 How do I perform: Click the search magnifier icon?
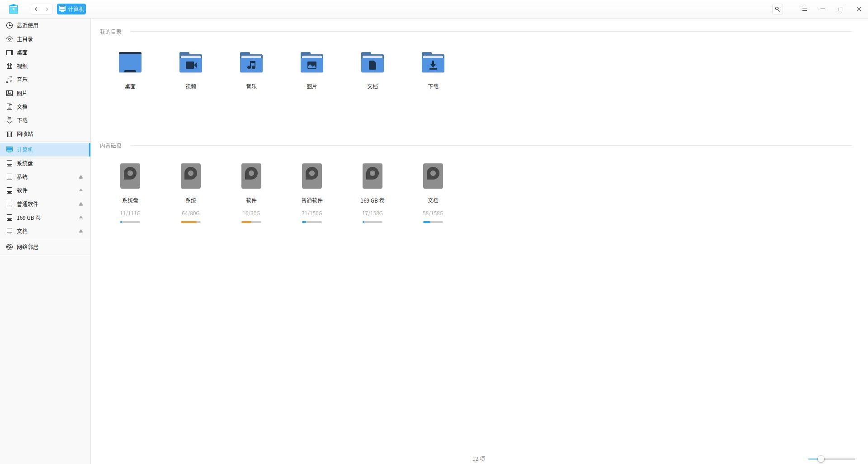pos(777,9)
